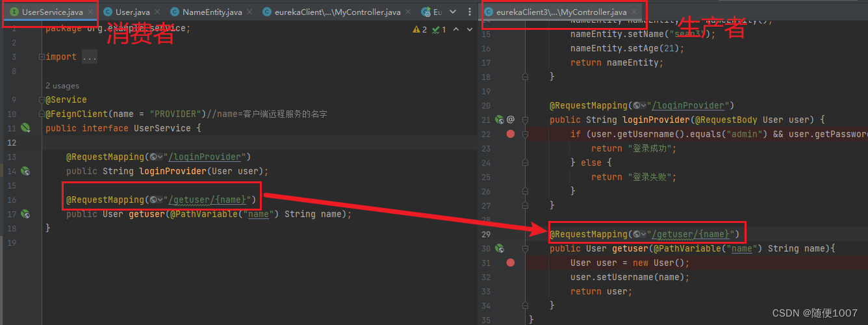Click the @FeignClient annotation on line 10
Viewport: 868px width, 325px height.
click(x=77, y=114)
